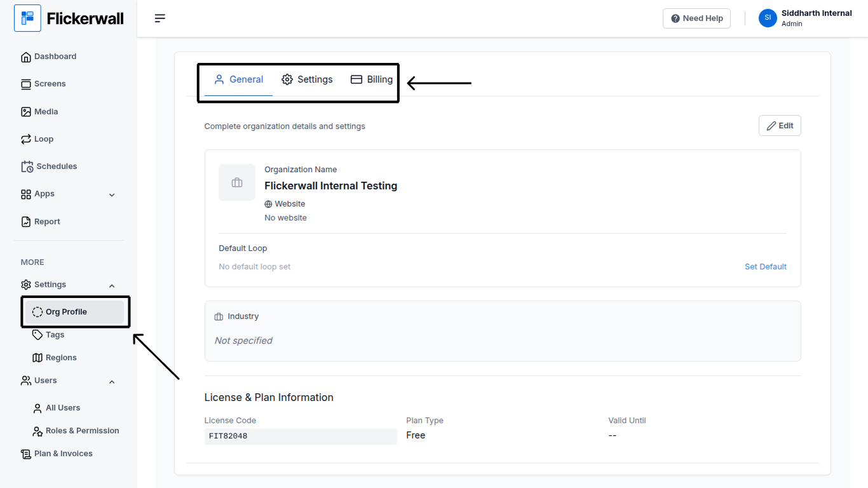Click the Not specified industry value
The image size is (868, 488).
[243, 341]
